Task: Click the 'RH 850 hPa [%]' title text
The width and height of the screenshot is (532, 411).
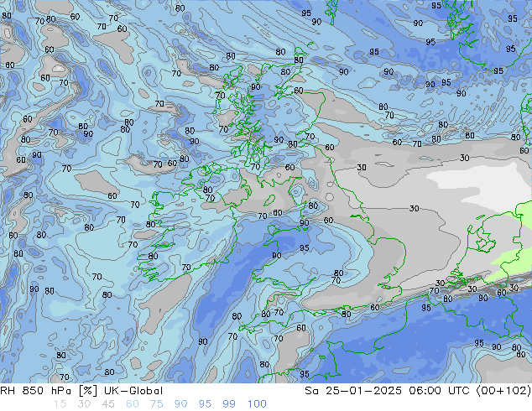Action: coord(49,391)
